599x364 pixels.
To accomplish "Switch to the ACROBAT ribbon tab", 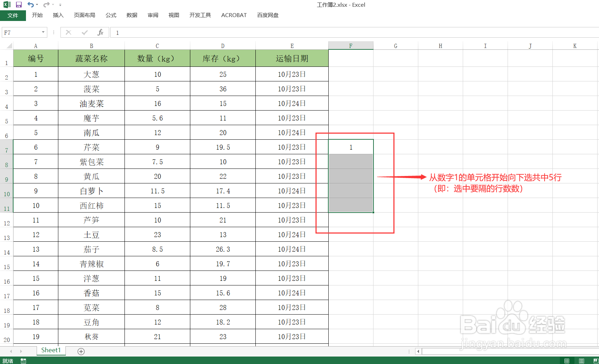I will pos(234,15).
